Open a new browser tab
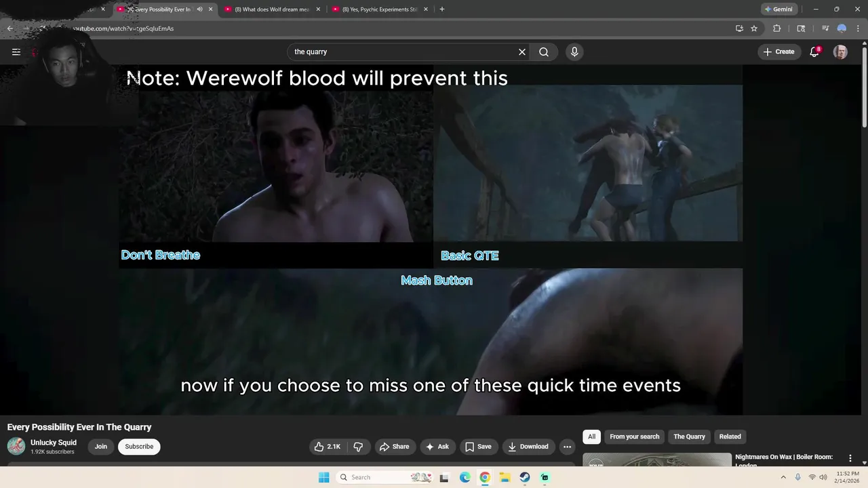 pyautogui.click(x=442, y=9)
